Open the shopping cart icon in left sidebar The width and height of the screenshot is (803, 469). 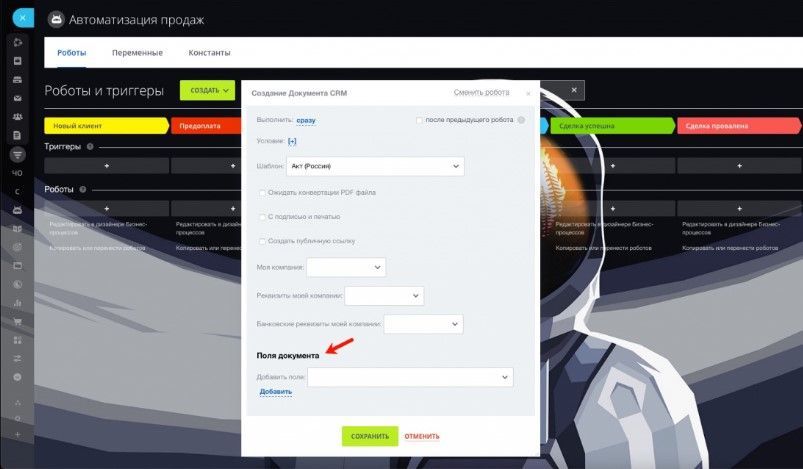click(17, 322)
